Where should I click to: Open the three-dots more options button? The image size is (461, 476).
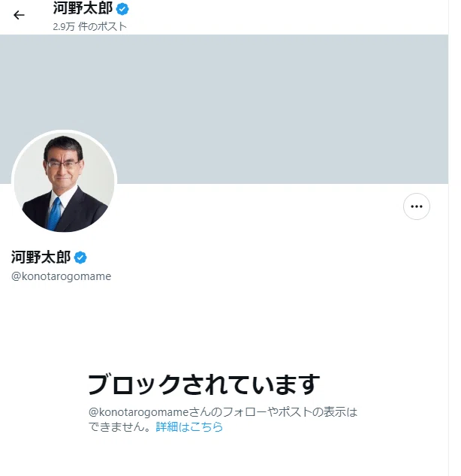[417, 206]
